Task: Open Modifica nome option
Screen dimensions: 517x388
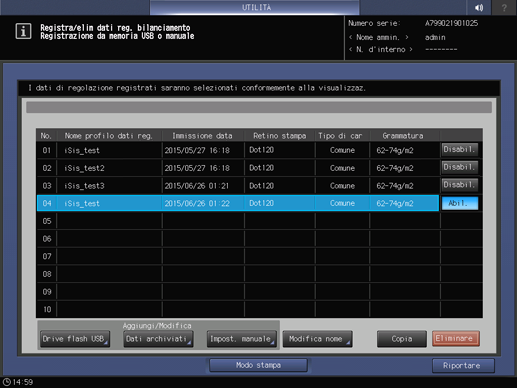Action: tap(317, 339)
